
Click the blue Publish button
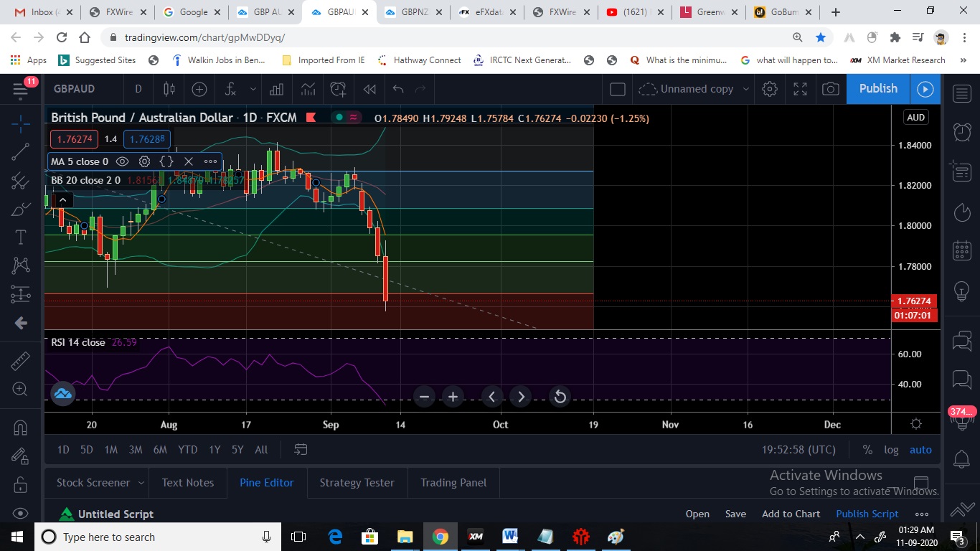[x=878, y=88]
